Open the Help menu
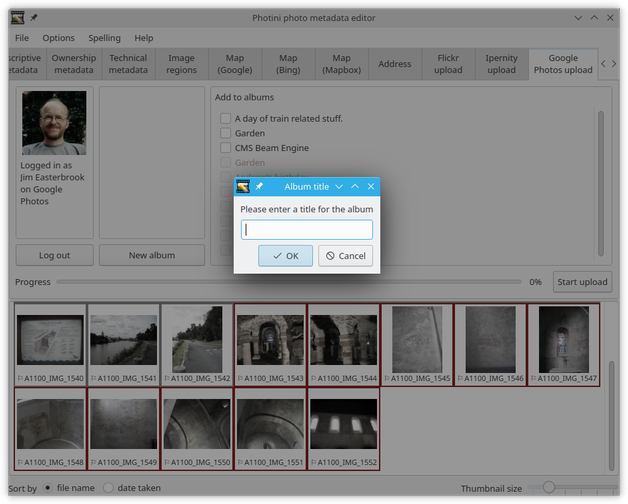This screenshot has height=504, width=628. coord(144,38)
